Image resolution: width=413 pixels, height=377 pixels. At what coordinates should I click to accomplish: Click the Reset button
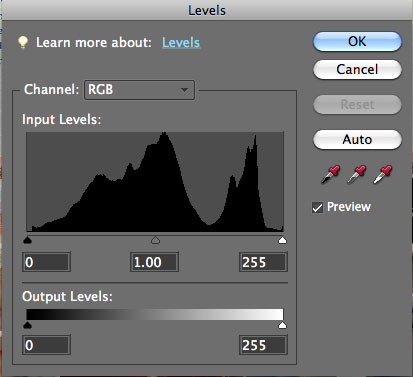[357, 105]
